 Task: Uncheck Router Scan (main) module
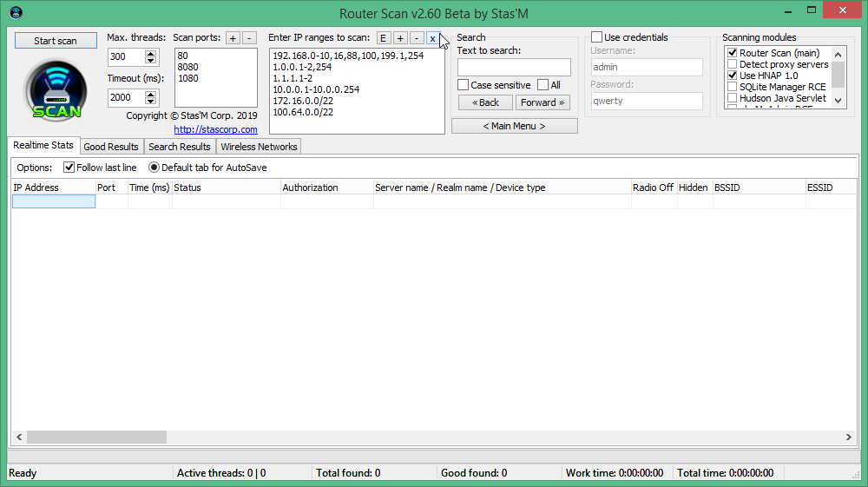point(733,53)
